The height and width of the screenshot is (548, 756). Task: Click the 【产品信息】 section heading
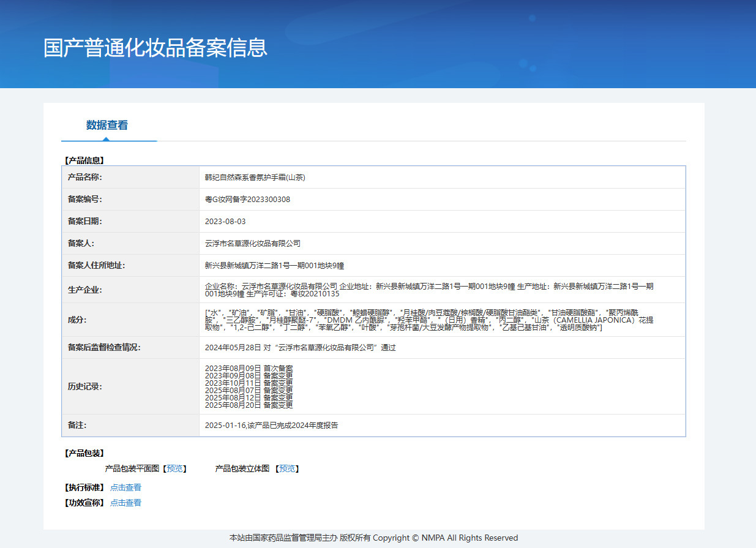coord(84,160)
